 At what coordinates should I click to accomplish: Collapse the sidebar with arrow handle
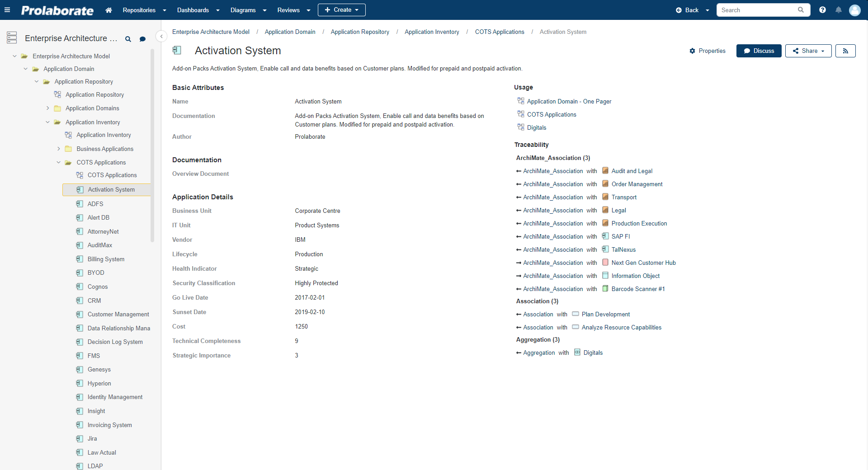point(161,36)
